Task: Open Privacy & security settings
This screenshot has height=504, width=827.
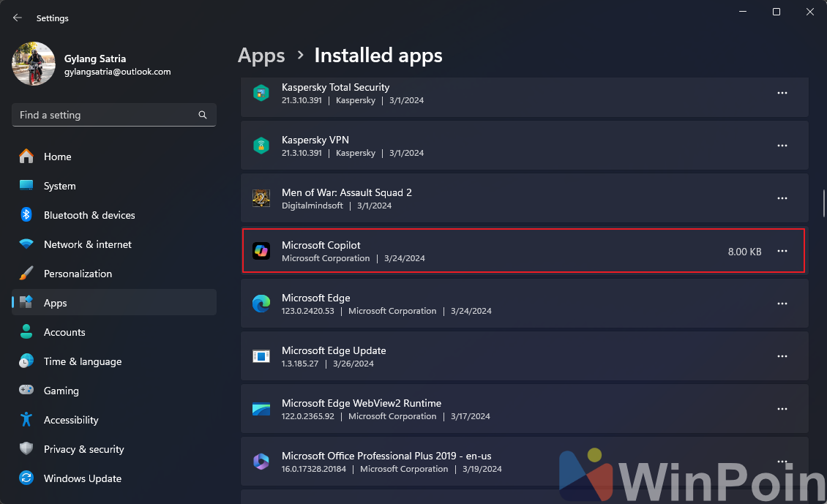Action: pos(83,449)
